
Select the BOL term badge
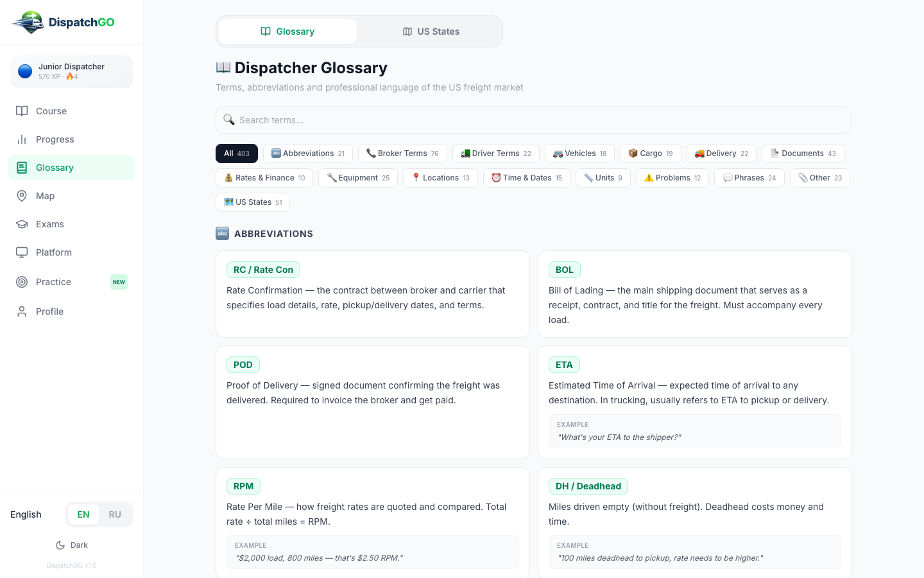[x=565, y=270]
